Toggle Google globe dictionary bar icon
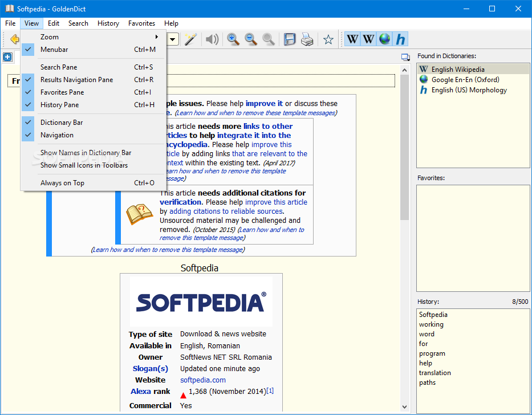 [x=384, y=39]
